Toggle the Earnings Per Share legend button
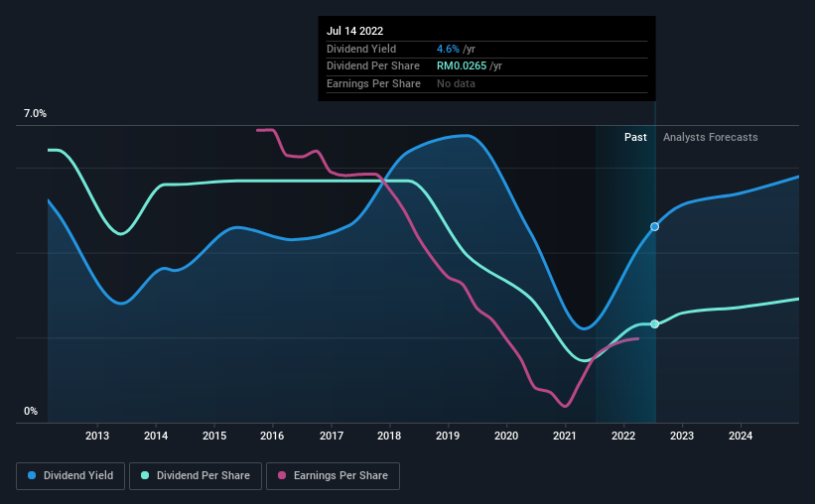This screenshot has width=815, height=504. coord(333,476)
